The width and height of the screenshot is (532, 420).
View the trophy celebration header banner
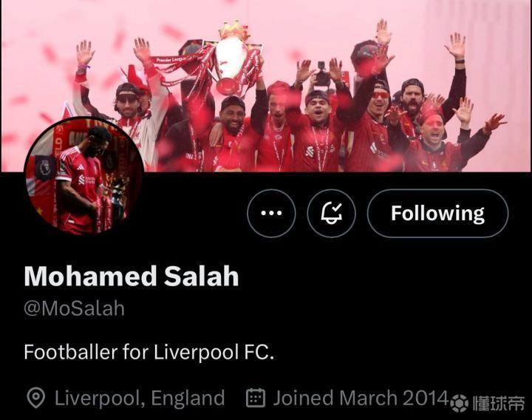point(266,86)
